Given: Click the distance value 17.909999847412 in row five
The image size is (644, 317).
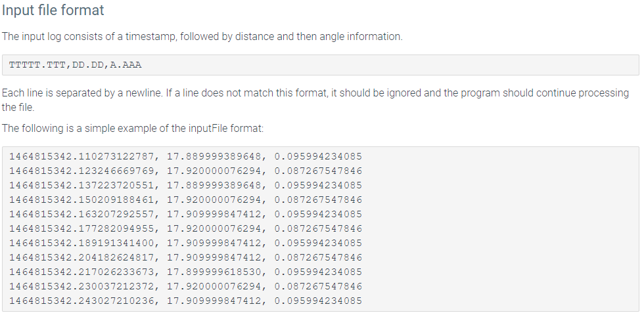Looking at the screenshot, I should [214, 214].
